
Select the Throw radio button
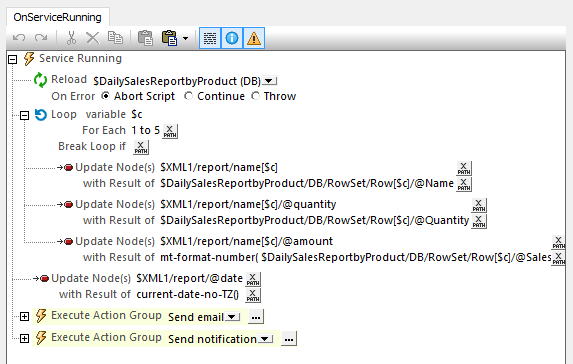click(x=255, y=96)
